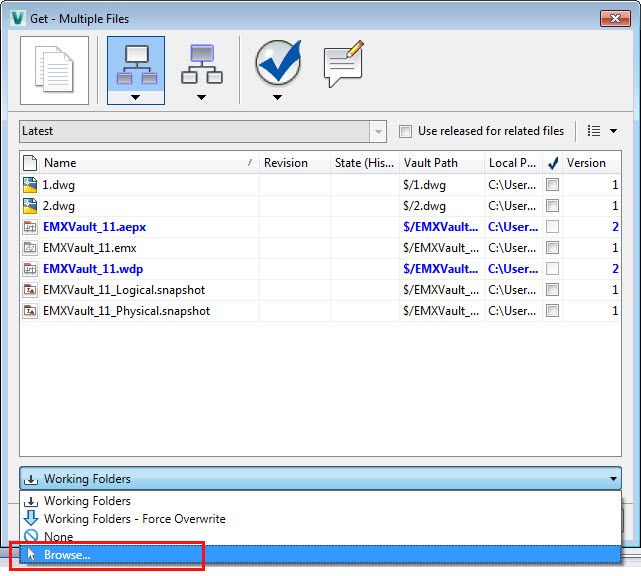Image resolution: width=641 pixels, height=576 pixels.
Task: Click the Vault V logo icon
Action: point(18,18)
